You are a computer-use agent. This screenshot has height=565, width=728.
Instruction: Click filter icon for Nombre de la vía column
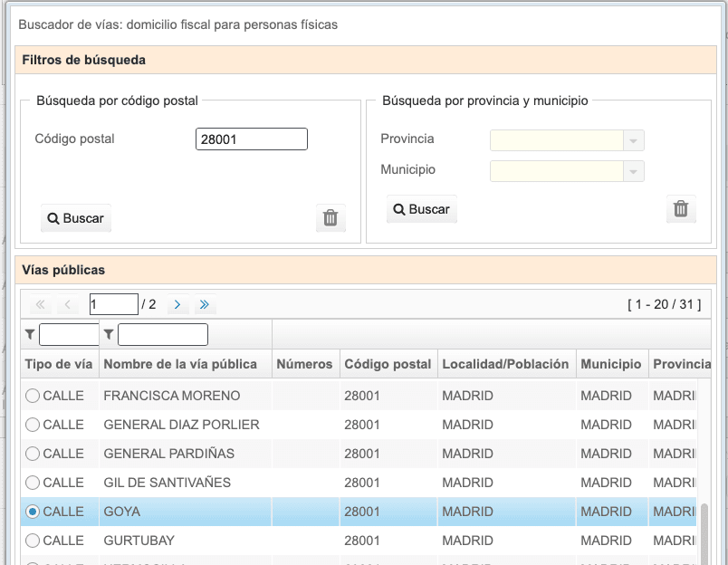[x=109, y=335]
